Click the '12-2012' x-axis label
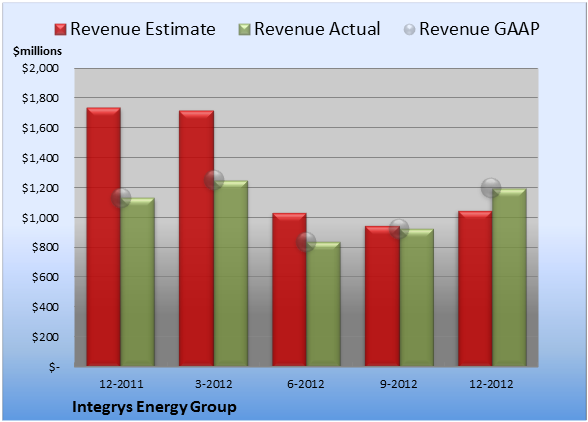This screenshot has height=422, width=588. click(491, 384)
